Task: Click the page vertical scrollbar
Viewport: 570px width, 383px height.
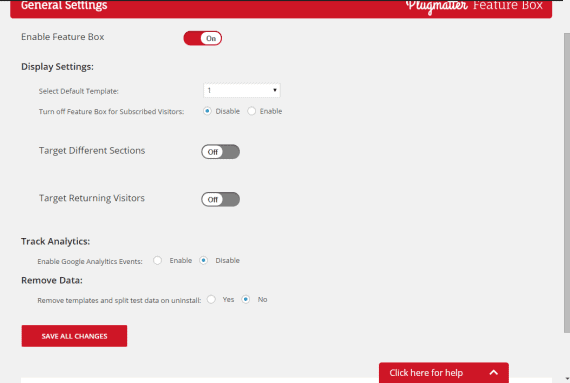Action: pyautogui.click(x=567, y=182)
